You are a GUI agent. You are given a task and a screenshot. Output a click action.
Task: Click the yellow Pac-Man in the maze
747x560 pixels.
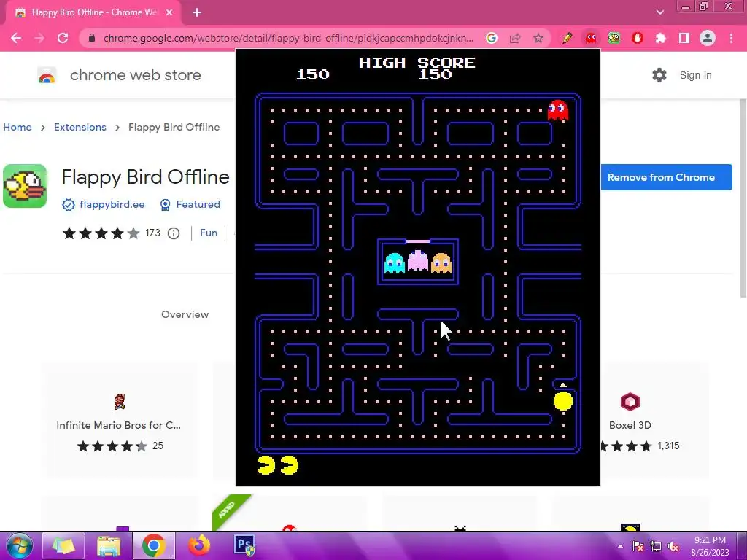(563, 401)
